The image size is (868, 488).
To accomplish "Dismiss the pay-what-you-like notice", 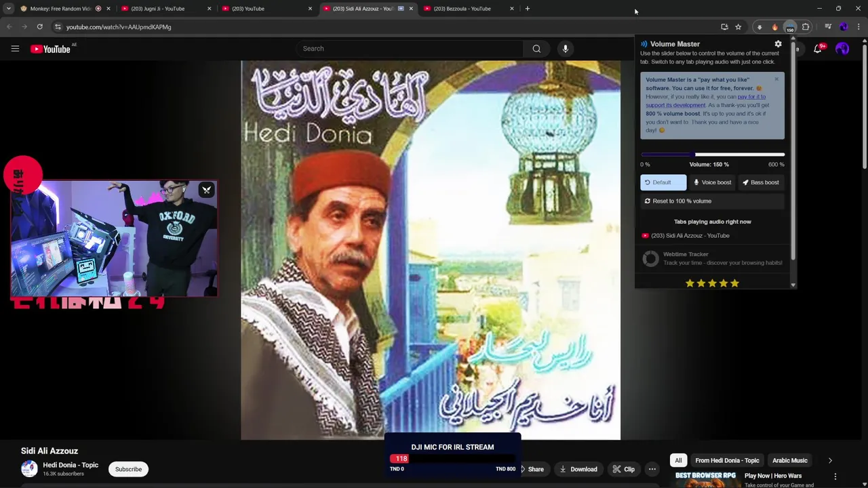I will point(776,79).
